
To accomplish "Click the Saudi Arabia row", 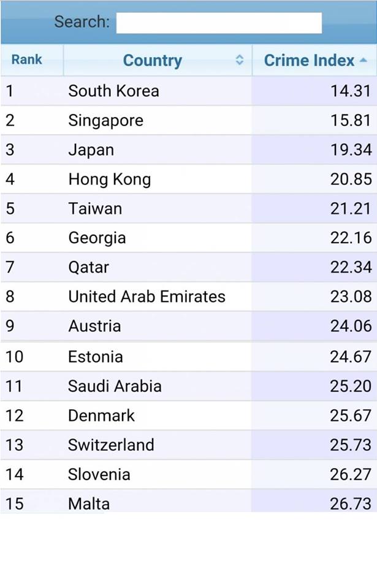I will pyautogui.click(x=189, y=386).
